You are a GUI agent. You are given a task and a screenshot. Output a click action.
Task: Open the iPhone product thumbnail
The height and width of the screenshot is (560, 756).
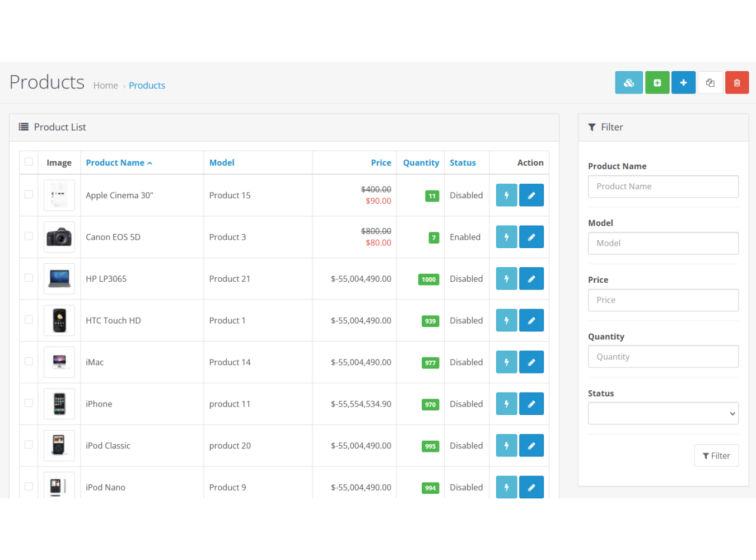[59, 404]
